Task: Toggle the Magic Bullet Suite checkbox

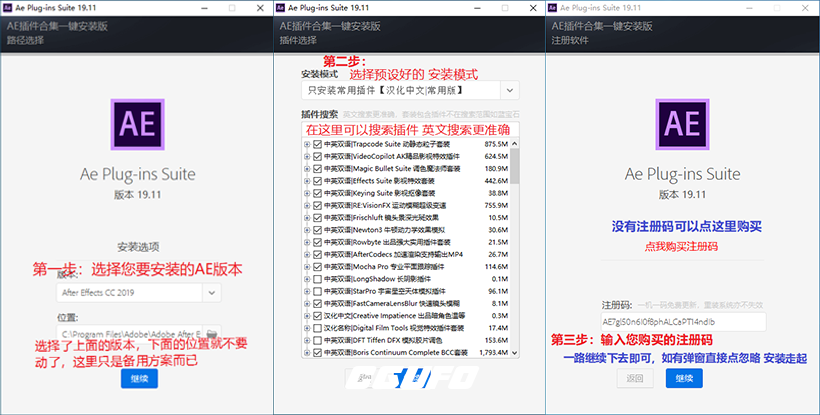Action: point(317,169)
